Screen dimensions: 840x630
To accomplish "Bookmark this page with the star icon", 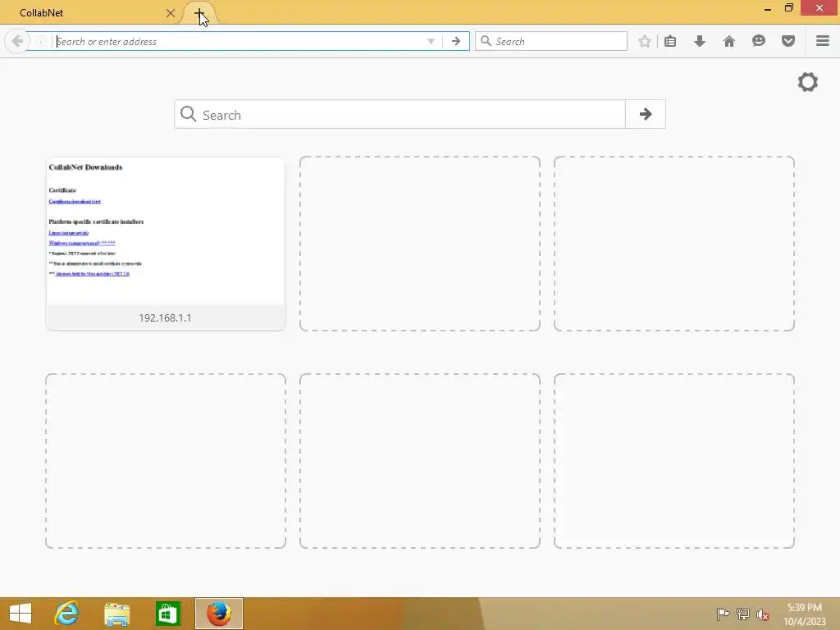I will click(x=645, y=41).
